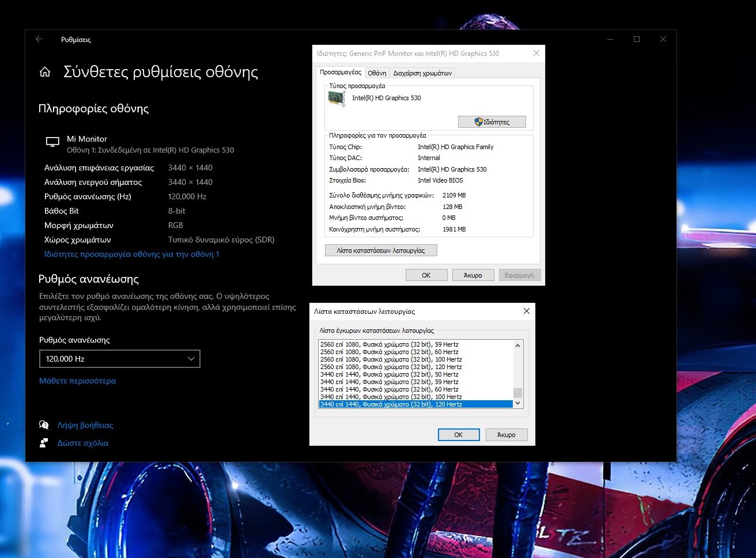The width and height of the screenshot is (756, 558).
Task: Click Τυπικό δυναμικό εύρος (SDR) value
Action: [221, 240]
